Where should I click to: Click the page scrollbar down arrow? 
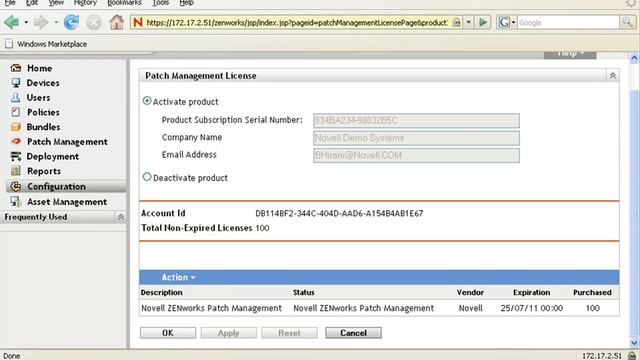click(634, 343)
